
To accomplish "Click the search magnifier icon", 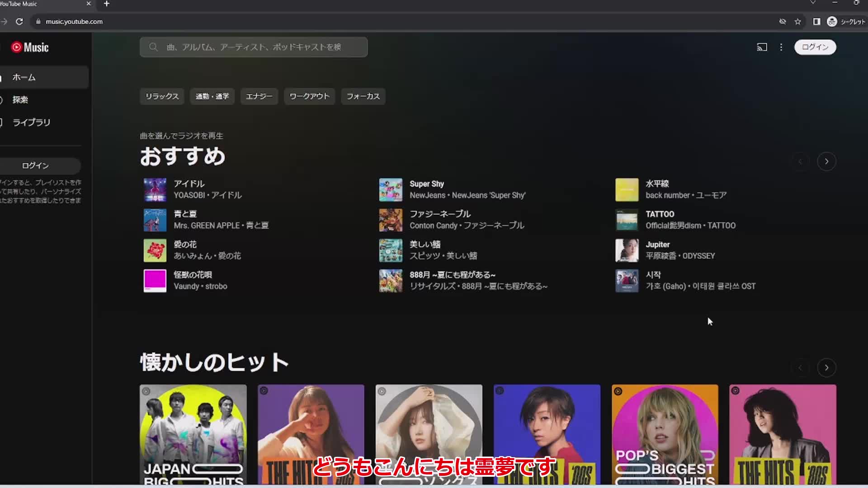I will [x=153, y=47].
